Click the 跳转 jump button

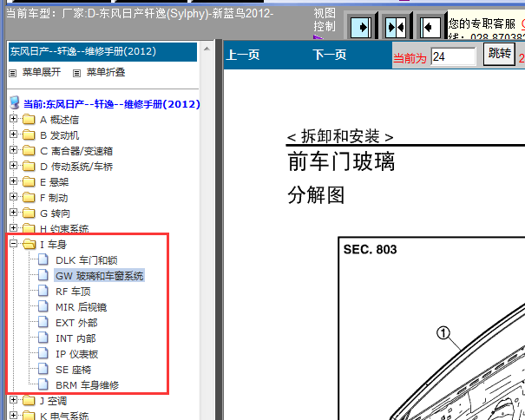pos(499,54)
